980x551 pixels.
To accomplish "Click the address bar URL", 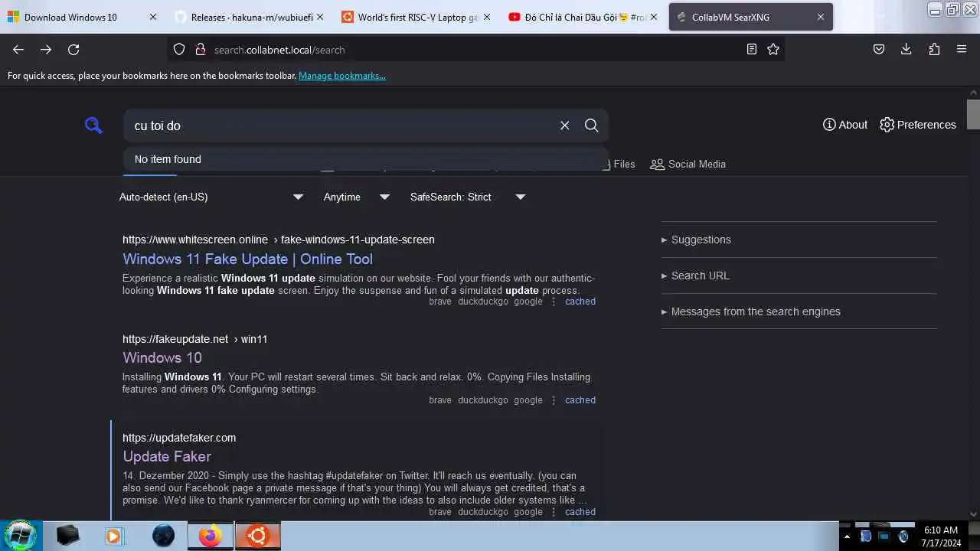I will coord(279,50).
